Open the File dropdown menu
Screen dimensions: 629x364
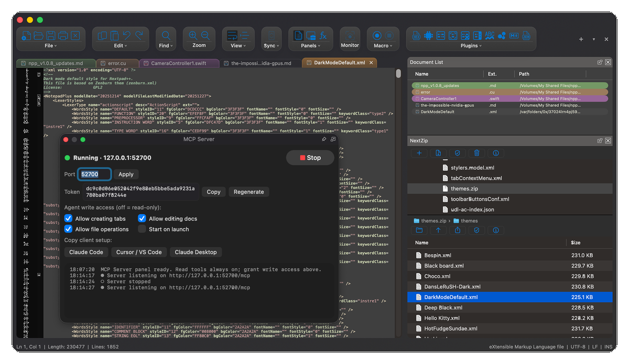(x=50, y=46)
